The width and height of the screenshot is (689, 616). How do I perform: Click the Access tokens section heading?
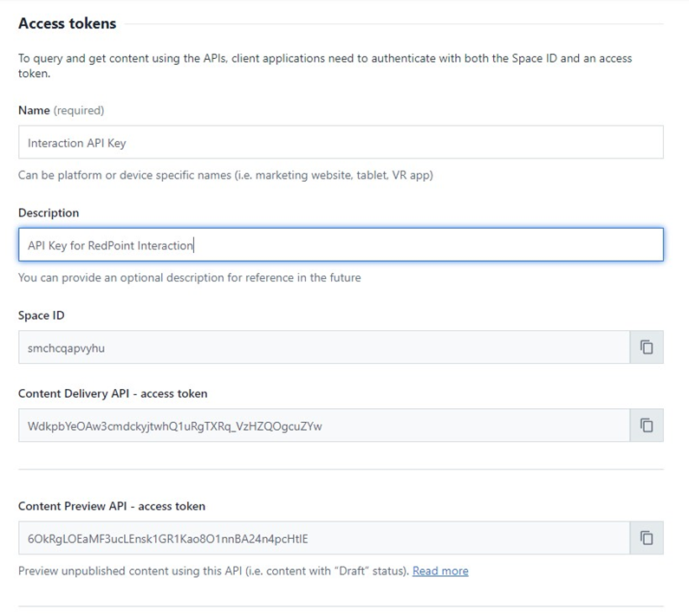(67, 23)
